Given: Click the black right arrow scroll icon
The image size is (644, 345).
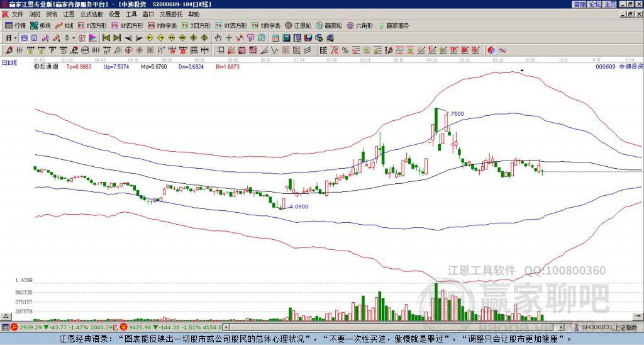Looking at the screenshot, I should coord(139,38).
